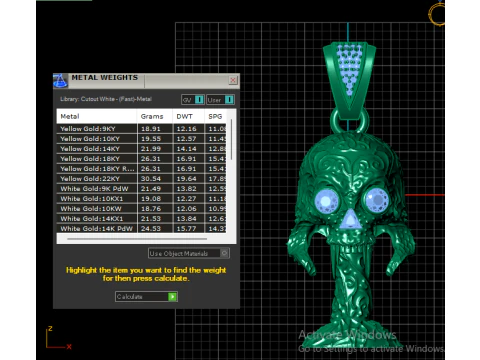480x360 pixels.
Task: Select the White Gold:10KW row
Action: coord(142,209)
